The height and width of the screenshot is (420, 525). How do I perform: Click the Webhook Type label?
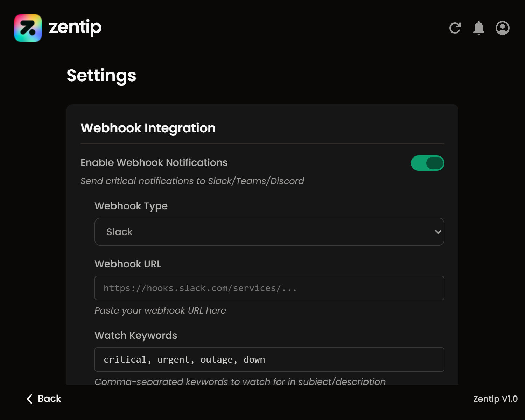(131, 206)
